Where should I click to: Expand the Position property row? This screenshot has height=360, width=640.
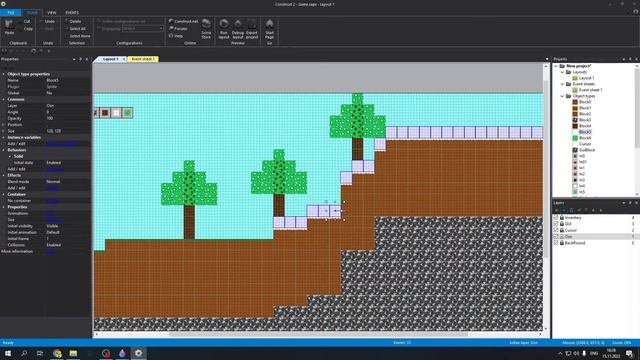click(x=4, y=125)
